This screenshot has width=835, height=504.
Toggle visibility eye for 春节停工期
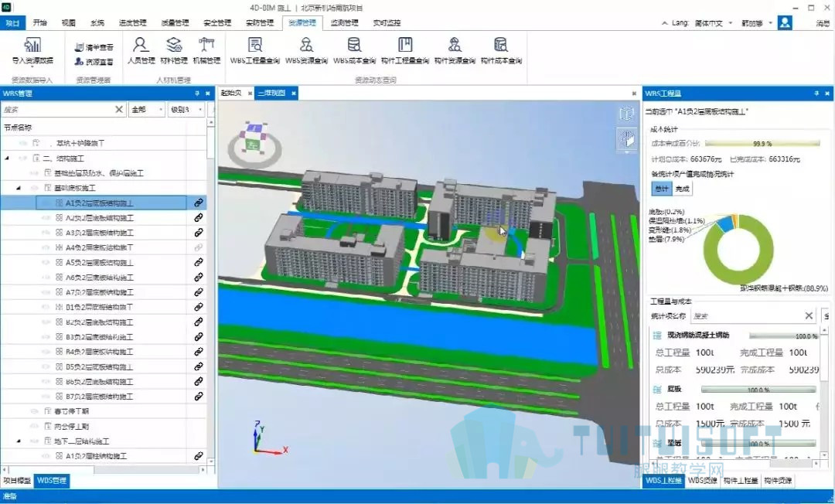(34, 411)
